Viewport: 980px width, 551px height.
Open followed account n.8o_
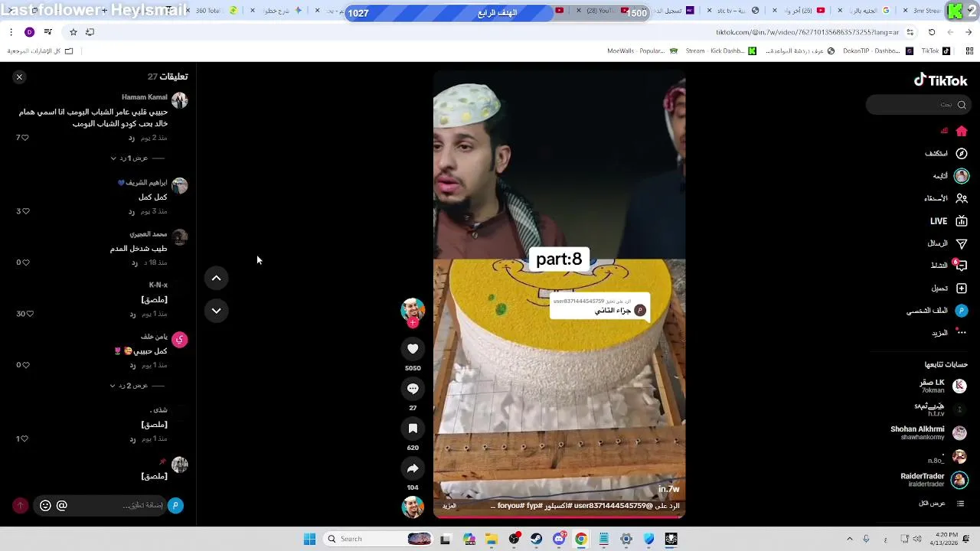tap(948, 458)
